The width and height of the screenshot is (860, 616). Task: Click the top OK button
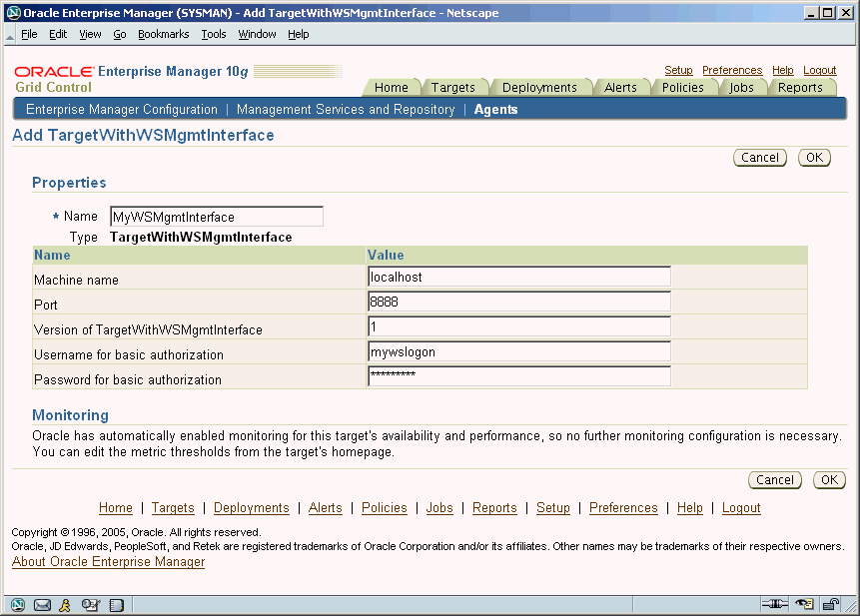point(814,158)
